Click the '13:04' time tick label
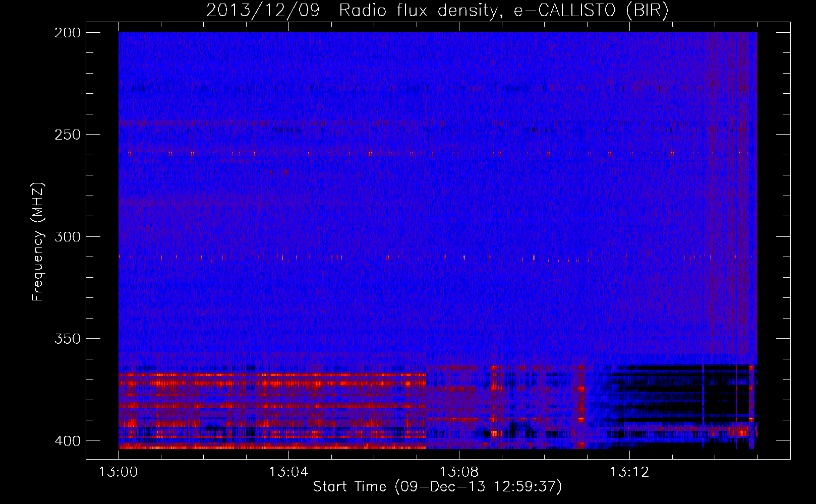 click(x=288, y=472)
